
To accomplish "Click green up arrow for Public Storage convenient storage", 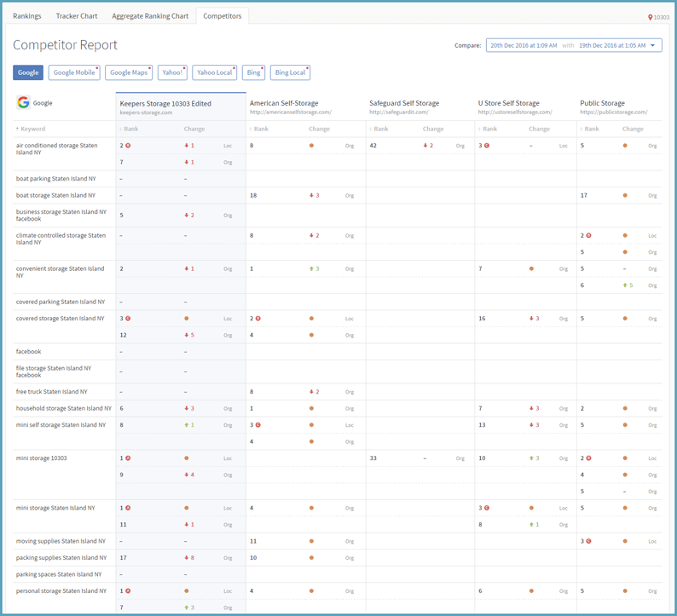I will click(x=625, y=285).
